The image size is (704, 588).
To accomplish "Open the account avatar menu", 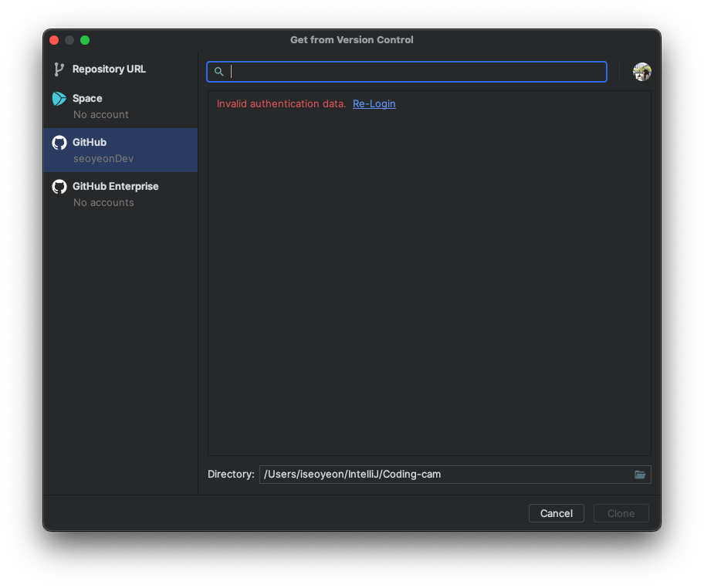I will tap(642, 72).
